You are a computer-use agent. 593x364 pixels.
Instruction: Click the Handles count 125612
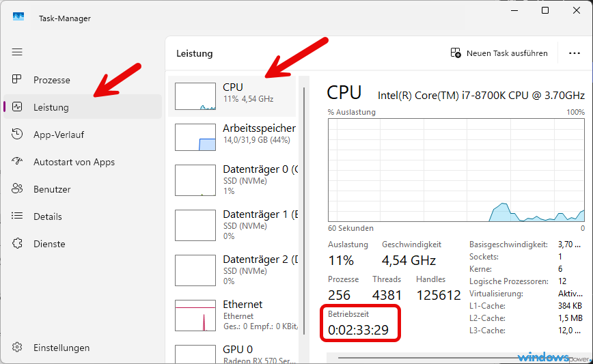439,295
